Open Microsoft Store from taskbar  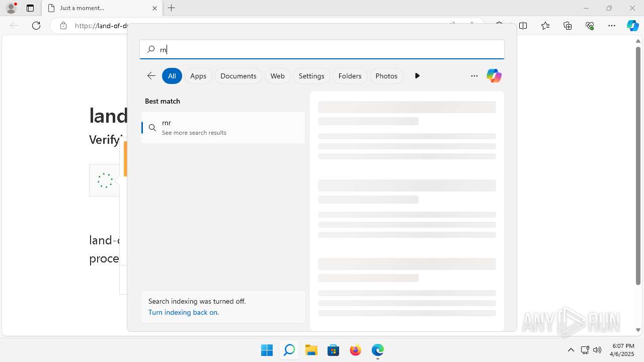tap(333, 350)
